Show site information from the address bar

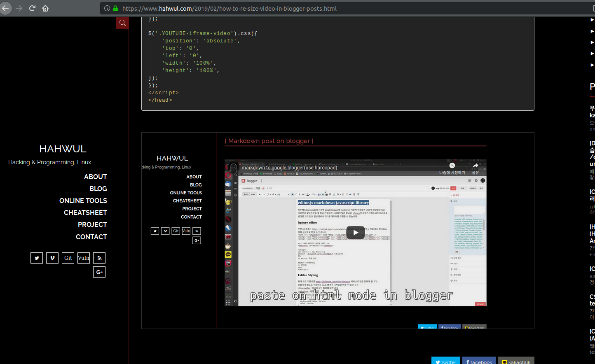click(107, 8)
